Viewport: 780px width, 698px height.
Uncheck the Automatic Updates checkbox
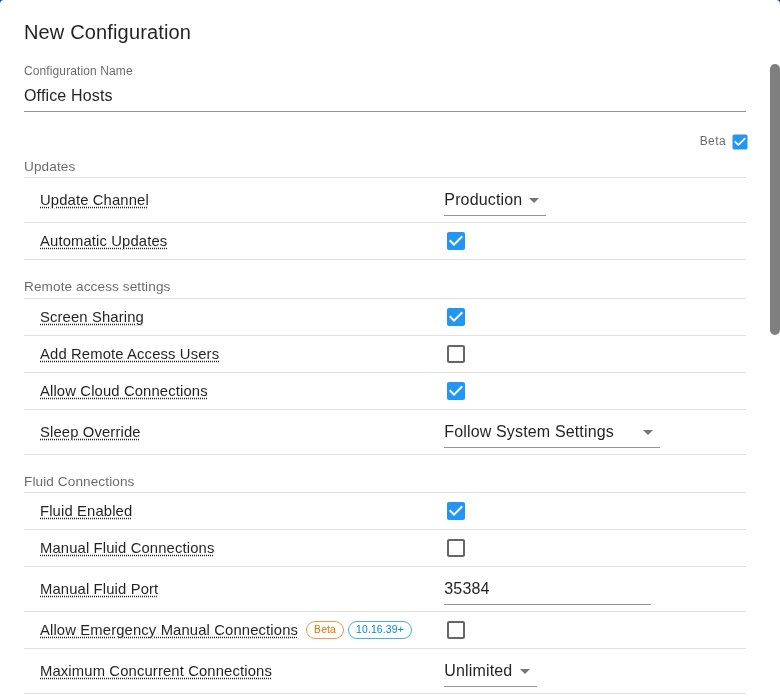(x=456, y=241)
